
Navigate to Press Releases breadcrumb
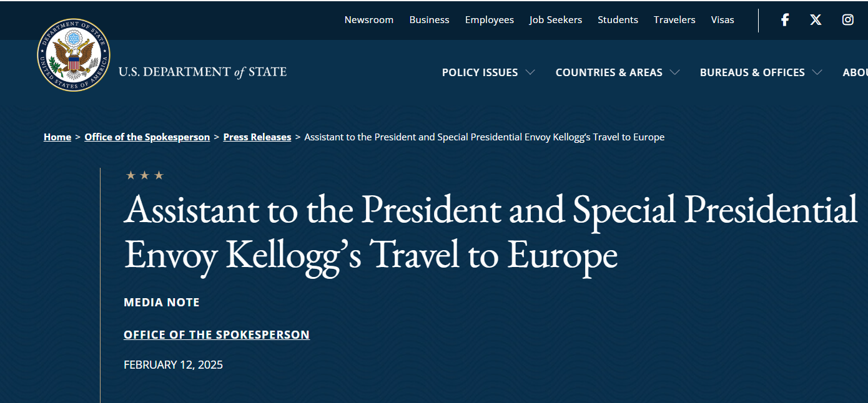(257, 137)
